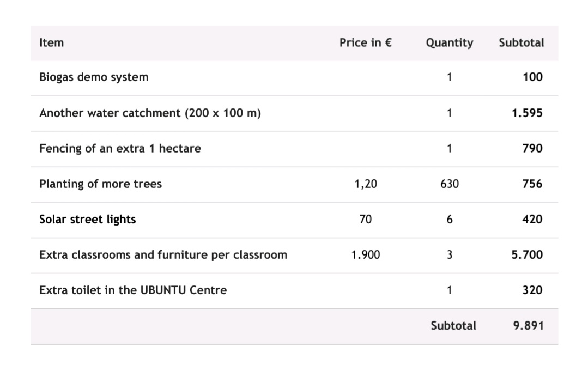Select the "Another water catchment" row label
The image size is (588, 371).
150,113
